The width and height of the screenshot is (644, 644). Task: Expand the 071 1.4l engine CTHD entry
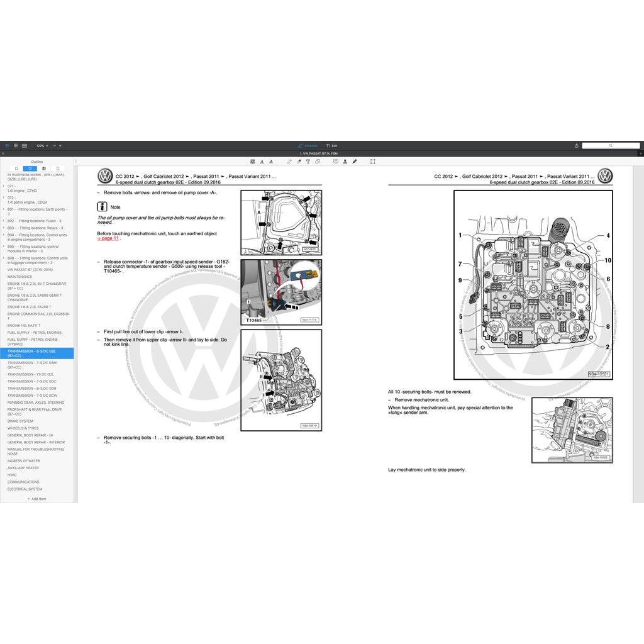[x=4, y=187]
